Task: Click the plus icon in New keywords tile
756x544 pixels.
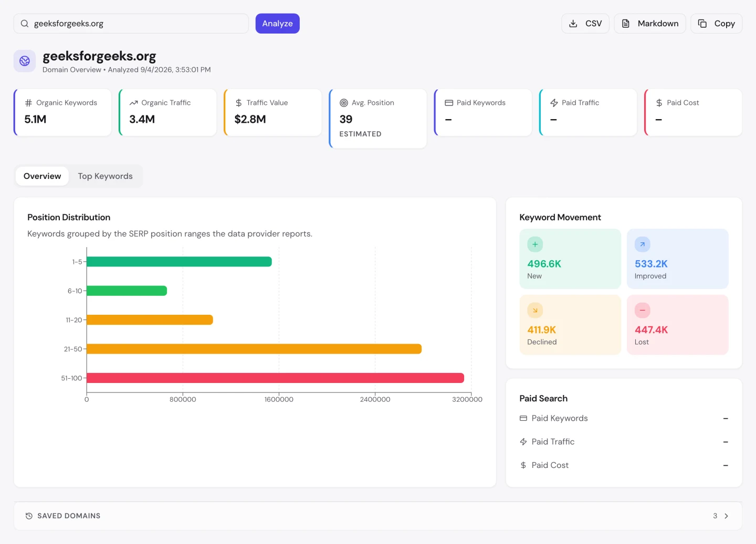Action: [x=535, y=244]
